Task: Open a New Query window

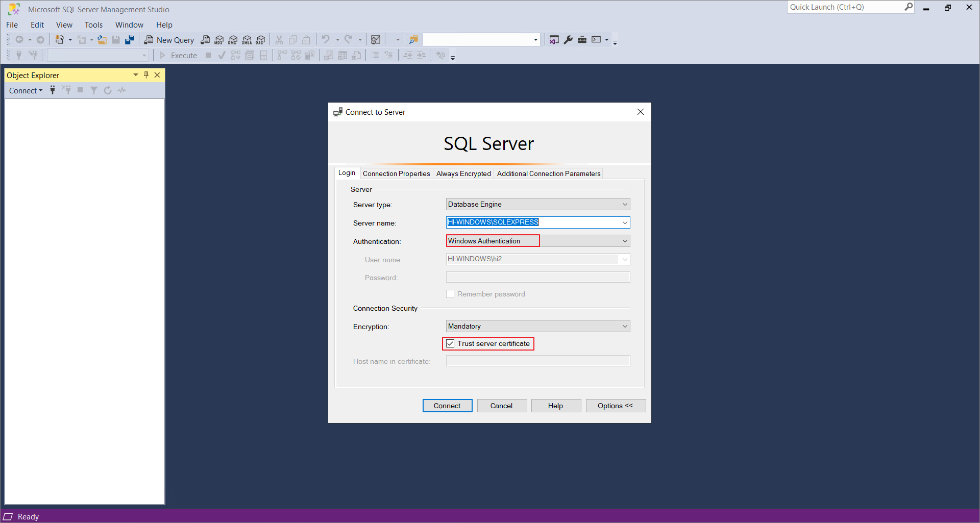Action: 169,40
